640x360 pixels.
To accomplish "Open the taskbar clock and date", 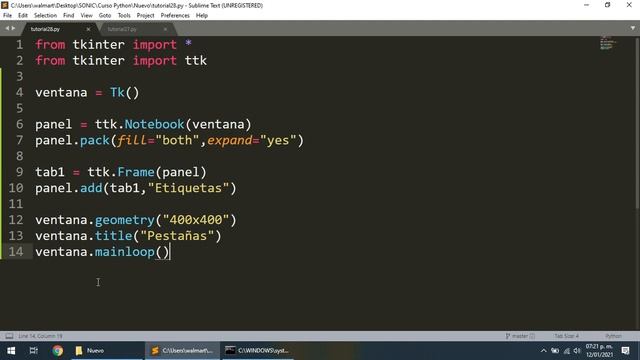I will pos(600,351).
